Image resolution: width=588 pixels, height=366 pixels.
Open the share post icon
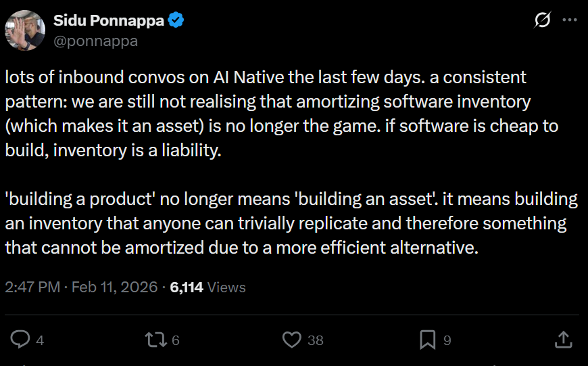[563, 340]
